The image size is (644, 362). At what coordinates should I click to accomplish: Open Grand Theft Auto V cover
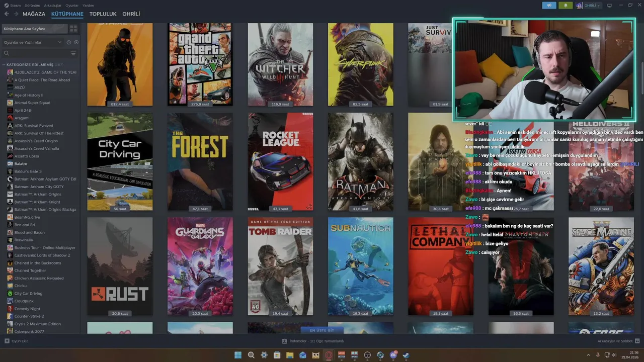[x=200, y=64]
